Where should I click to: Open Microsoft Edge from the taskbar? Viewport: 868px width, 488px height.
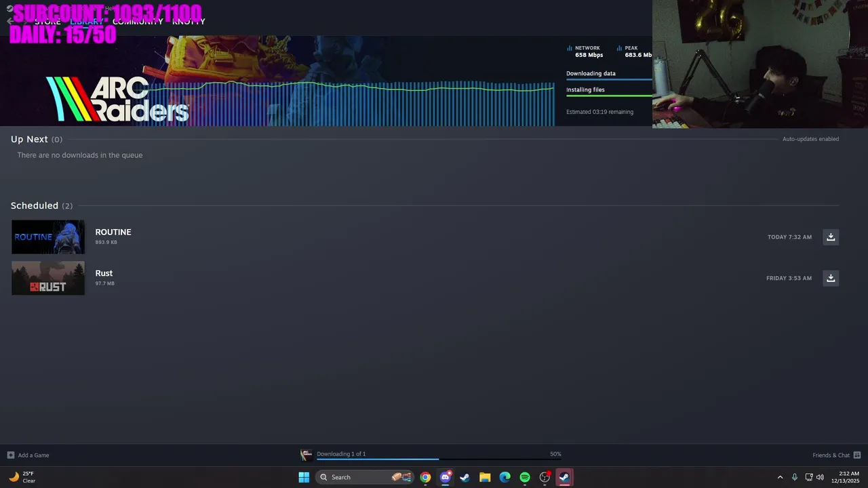coord(505,477)
